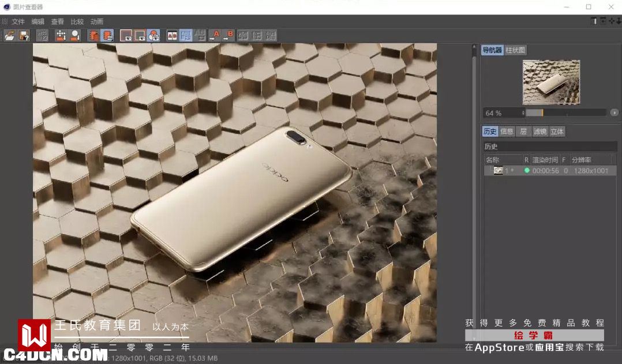The width and height of the screenshot is (622, 364).
Task: Click the second greyed AB icon after Set B
Action: [257, 35]
